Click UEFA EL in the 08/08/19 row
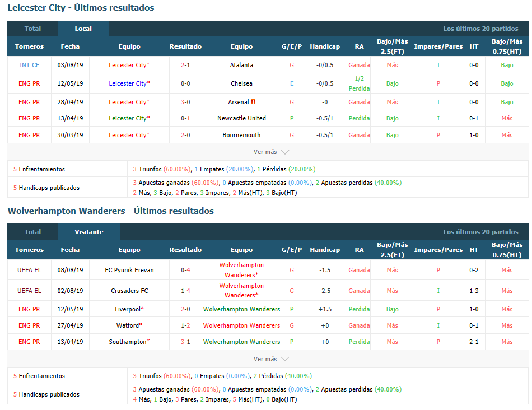The width and height of the screenshot is (532, 410). pos(29,270)
